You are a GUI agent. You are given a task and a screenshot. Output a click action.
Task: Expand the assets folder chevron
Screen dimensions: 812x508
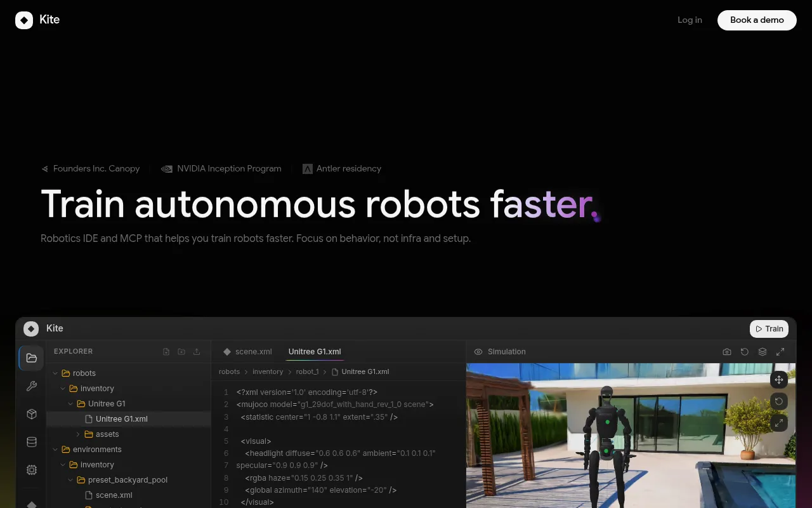click(78, 434)
